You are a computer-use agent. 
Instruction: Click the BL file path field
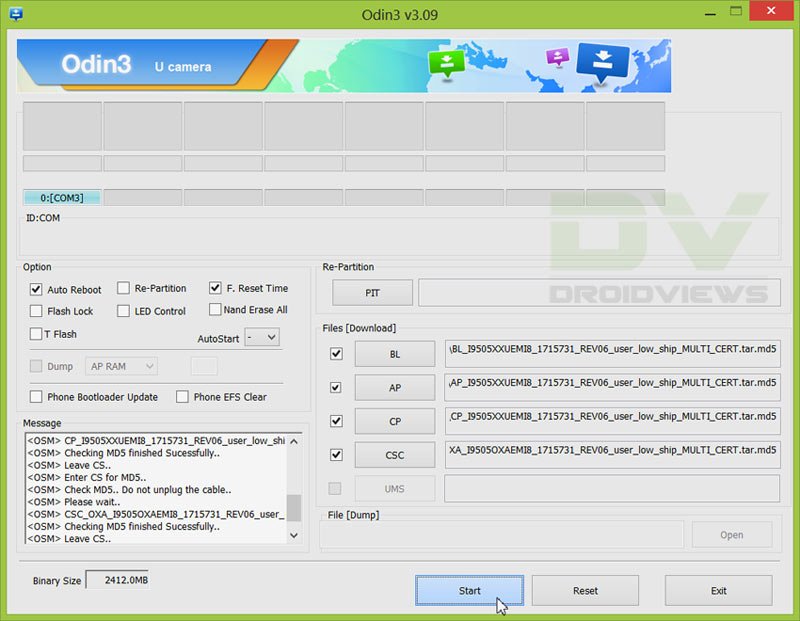click(612, 354)
